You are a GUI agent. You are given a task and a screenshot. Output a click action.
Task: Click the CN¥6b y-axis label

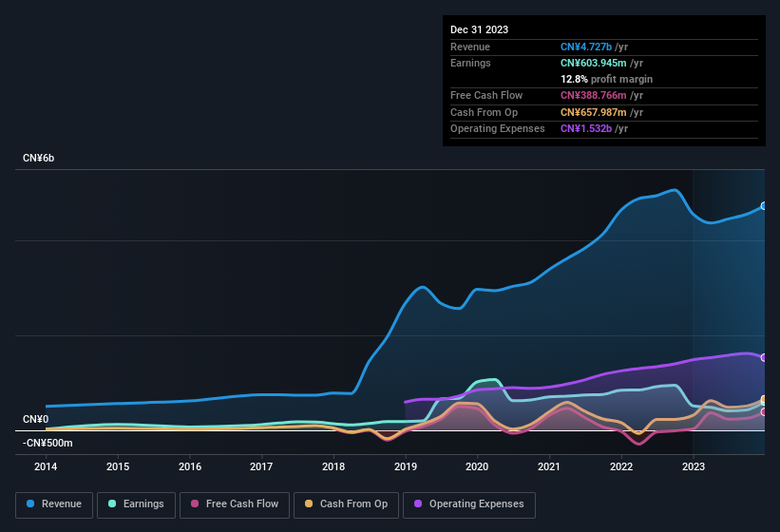click(x=39, y=158)
